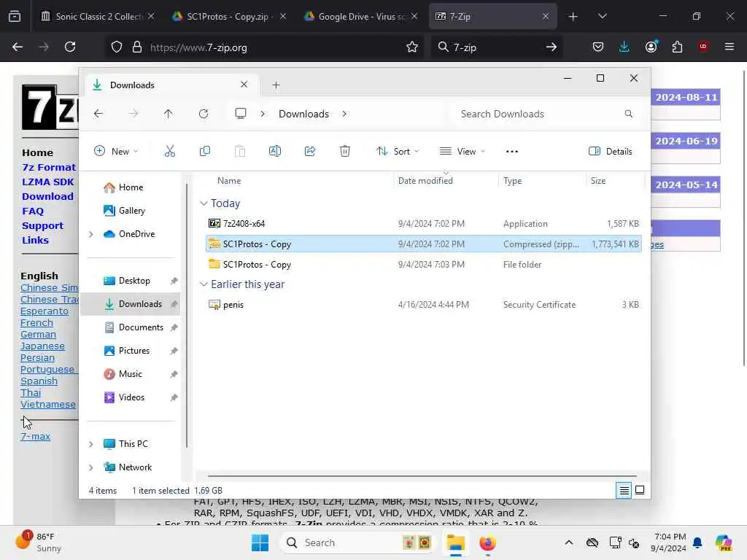
Task: Click File Explorer icon on taskbar
Action: tap(455, 542)
